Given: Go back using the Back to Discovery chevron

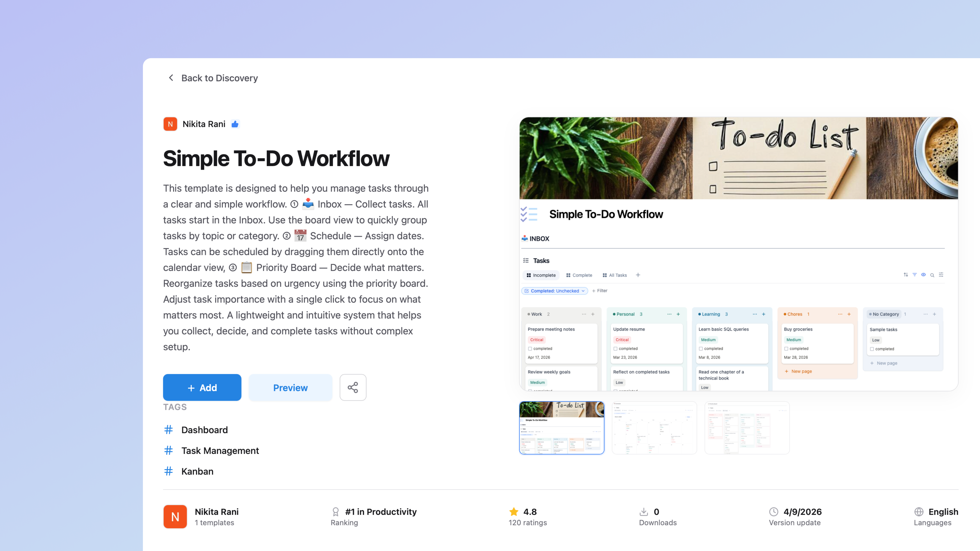Looking at the screenshot, I should [x=171, y=78].
